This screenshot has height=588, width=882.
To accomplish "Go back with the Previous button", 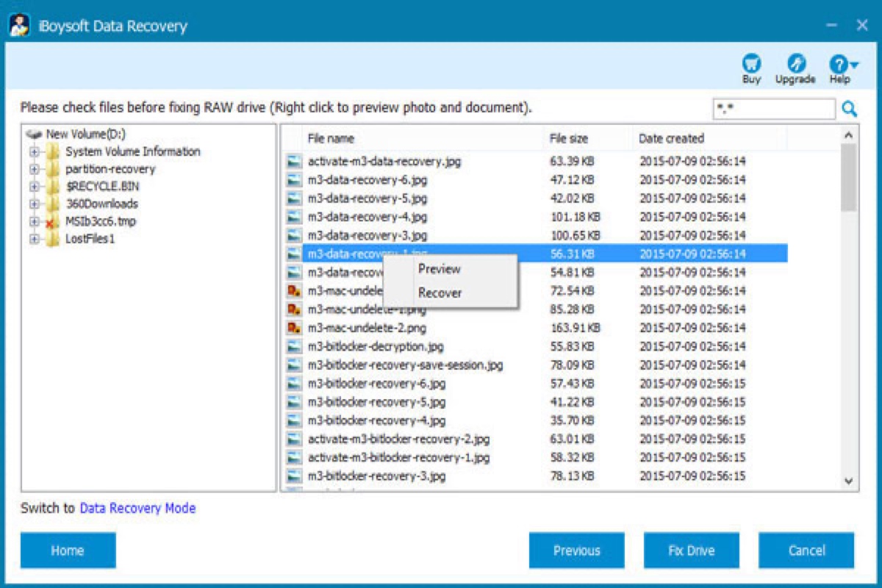I will point(576,551).
